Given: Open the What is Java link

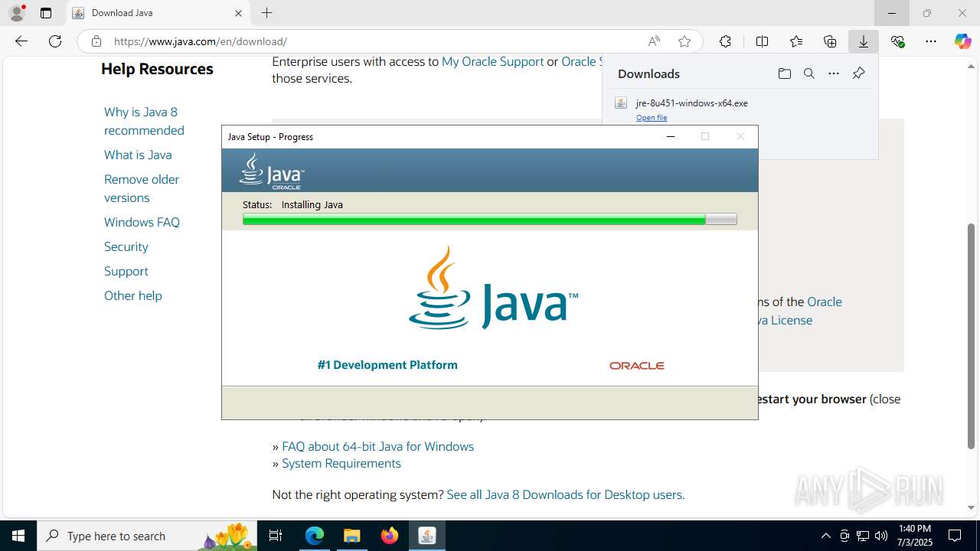Looking at the screenshot, I should point(138,155).
